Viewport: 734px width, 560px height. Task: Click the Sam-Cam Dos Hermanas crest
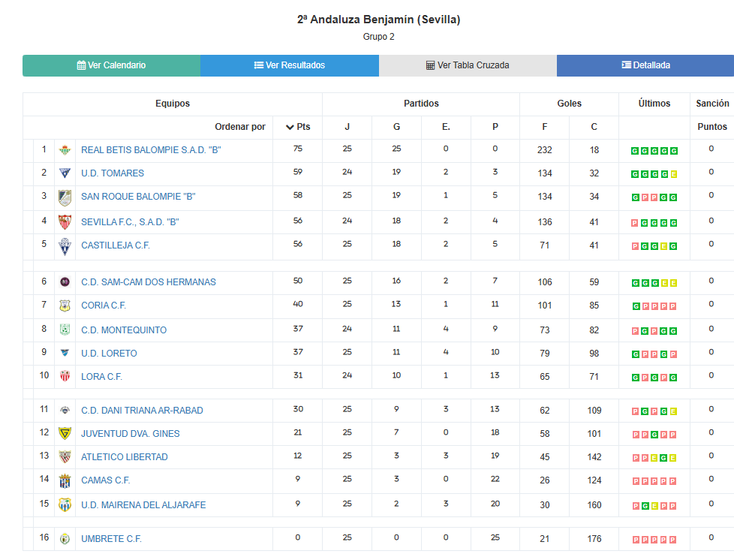click(65, 282)
